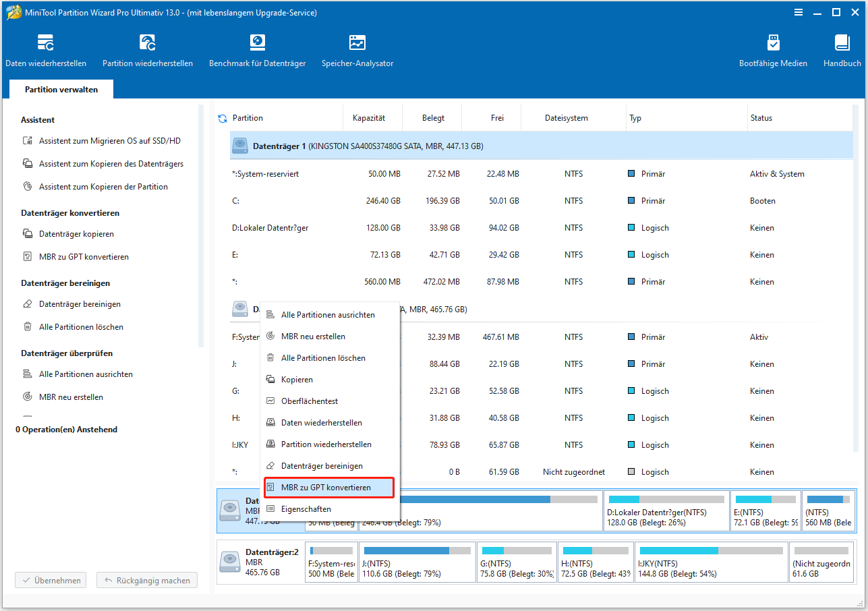Start Assistent zum Migrieren OS auf SSD/HD

109,141
